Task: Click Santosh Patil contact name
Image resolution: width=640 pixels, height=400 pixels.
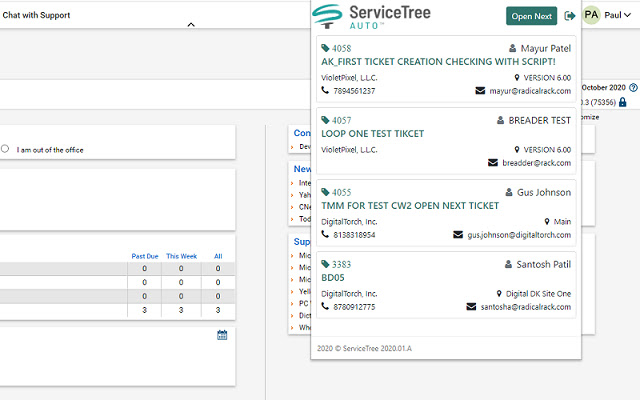Action: 543,264
